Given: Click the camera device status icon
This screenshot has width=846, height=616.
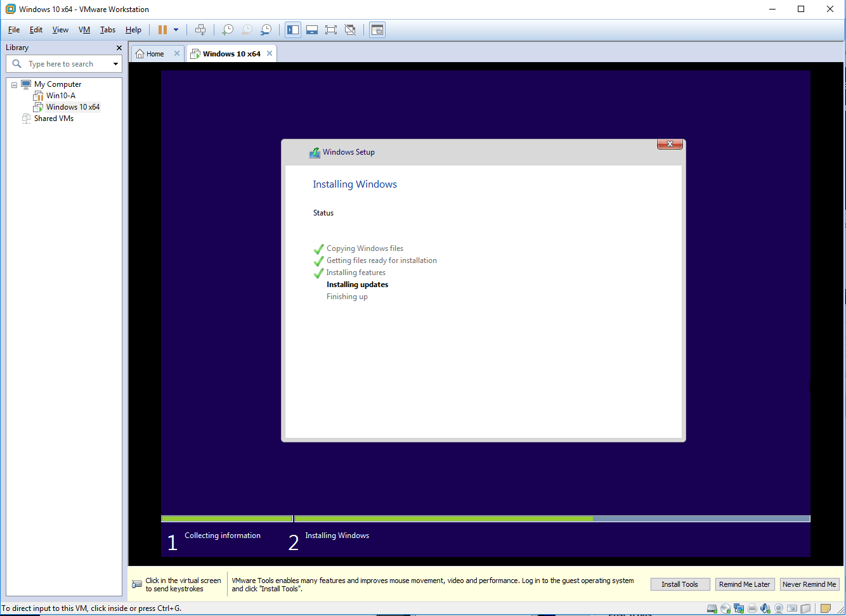Looking at the screenshot, I should click(792, 609).
